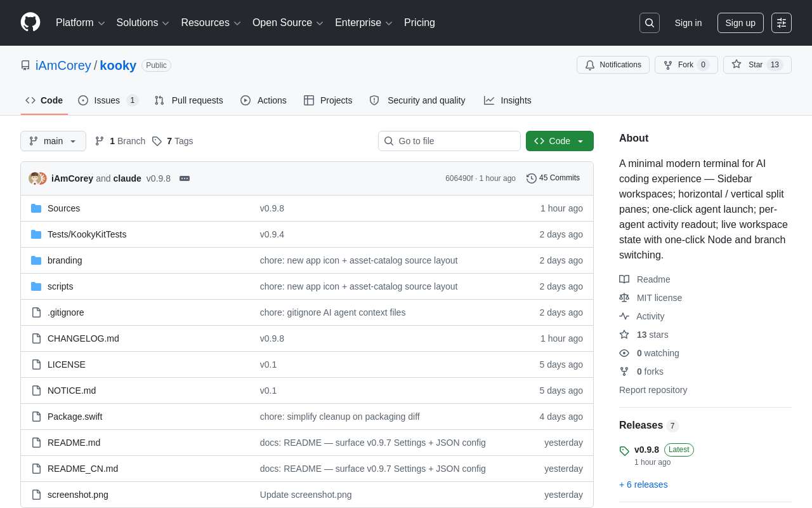Open the CHANGELOG.md file
Viewport: 812px width, 508px height.
(83, 338)
